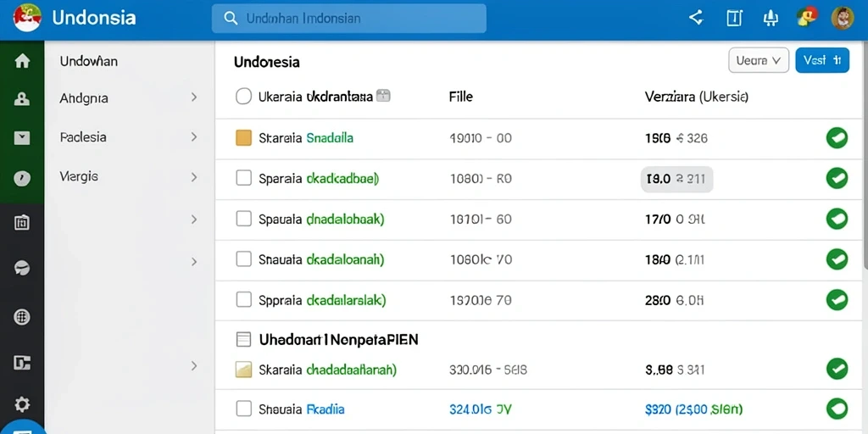Open the settings gear in sidebar
Screen dimensions: 868x434
pos(22,404)
